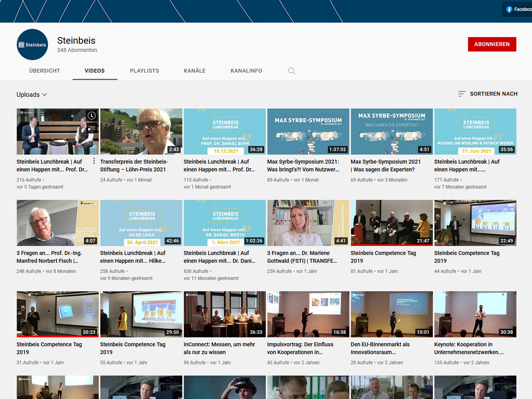
Task: Open the Playlists tab
Action: 144,71
